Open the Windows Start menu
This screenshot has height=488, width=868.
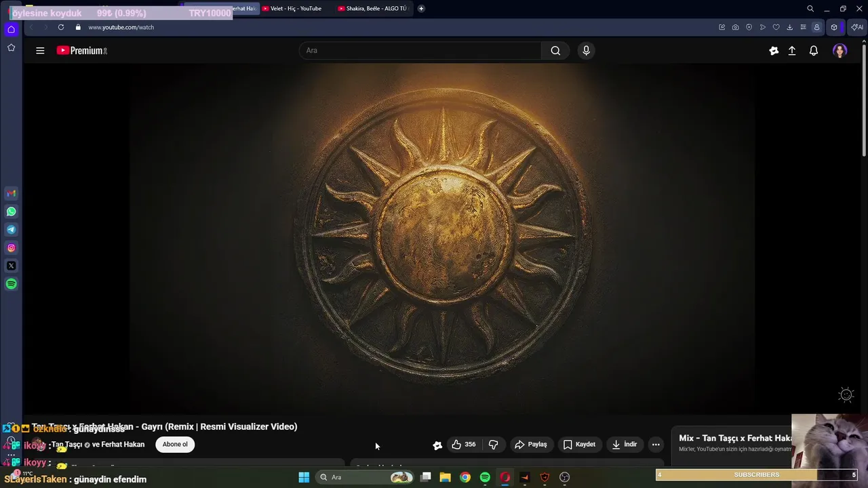click(304, 477)
